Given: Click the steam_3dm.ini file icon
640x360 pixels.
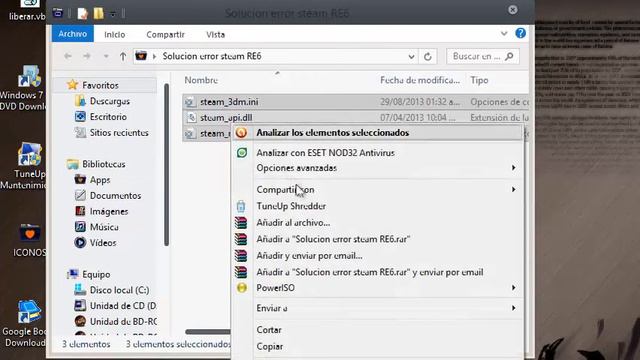Looking at the screenshot, I should tap(190, 102).
